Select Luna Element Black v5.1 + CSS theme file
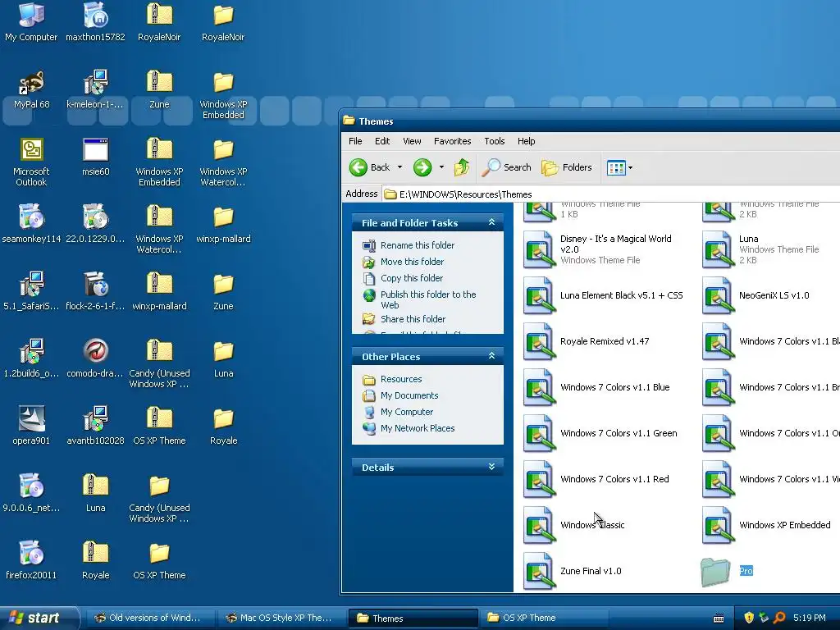The image size is (840, 630). click(604, 295)
